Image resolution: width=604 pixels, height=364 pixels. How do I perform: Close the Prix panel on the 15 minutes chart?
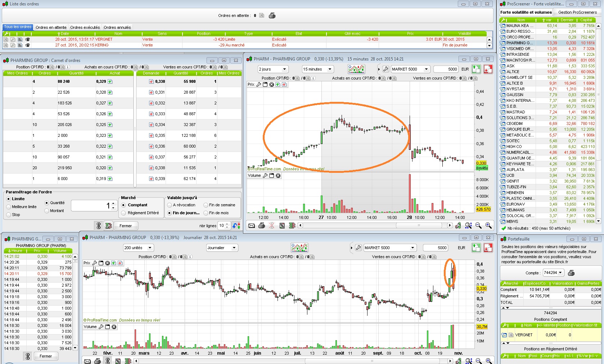coord(272,85)
